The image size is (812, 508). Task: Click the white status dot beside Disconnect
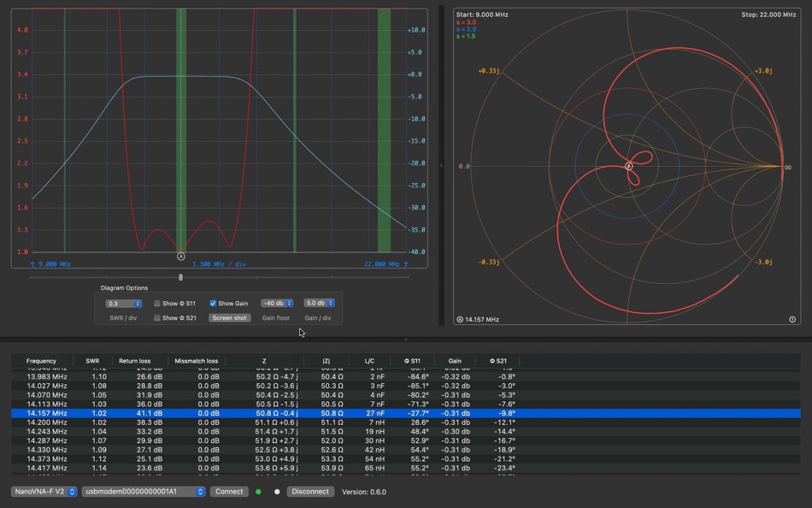point(277,492)
